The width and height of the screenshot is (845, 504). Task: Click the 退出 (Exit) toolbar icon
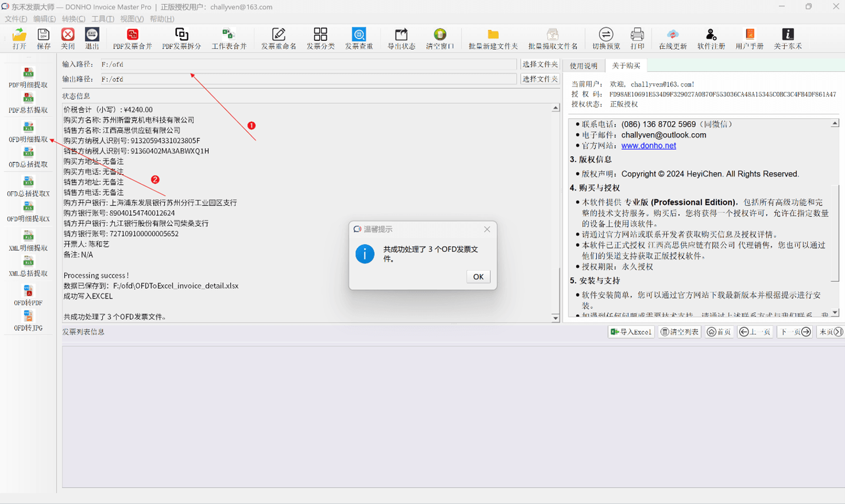[x=92, y=38]
